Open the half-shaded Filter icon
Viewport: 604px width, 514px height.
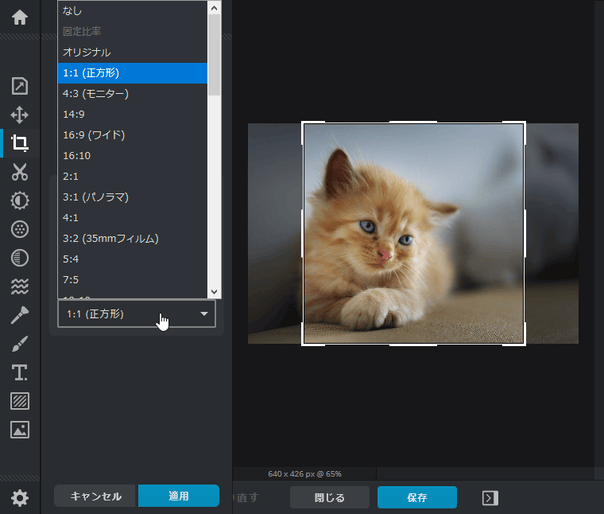point(20,258)
